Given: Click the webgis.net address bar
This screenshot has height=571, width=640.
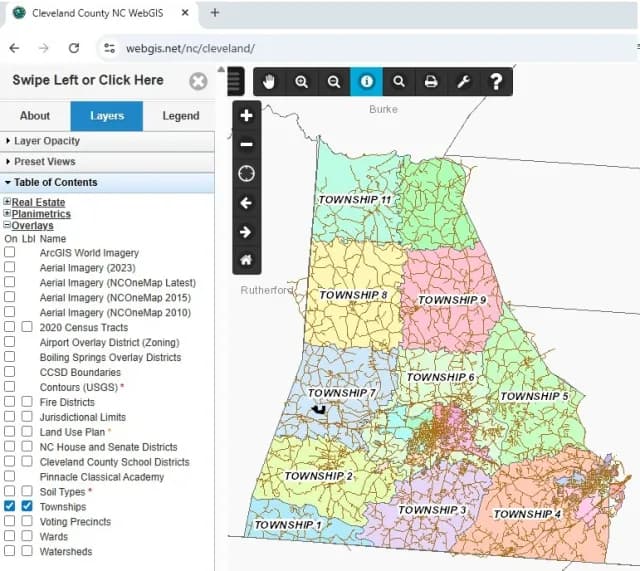Looking at the screenshot, I should click(x=367, y=48).
